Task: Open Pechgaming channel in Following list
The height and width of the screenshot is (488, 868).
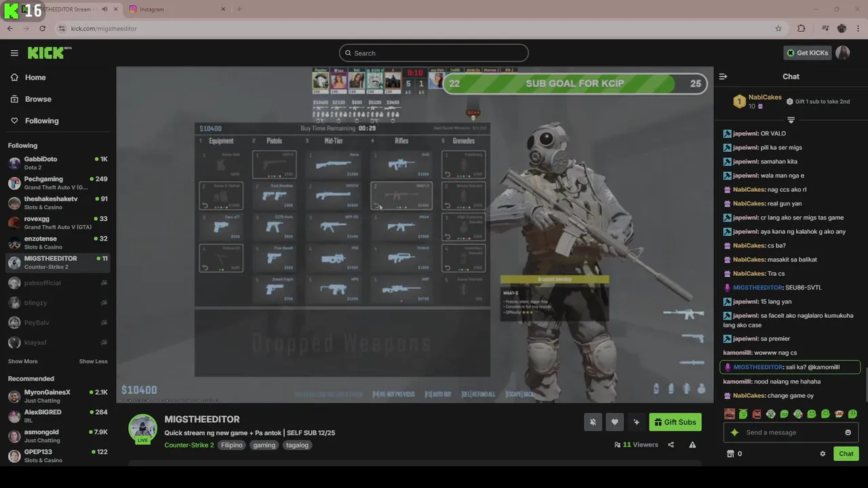Action: (58, 183)
